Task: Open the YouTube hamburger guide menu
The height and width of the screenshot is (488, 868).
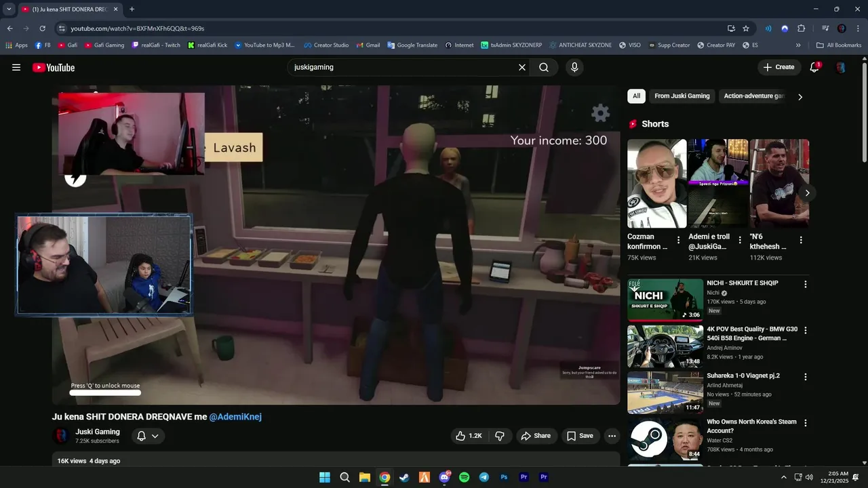Action: [16, 67]
